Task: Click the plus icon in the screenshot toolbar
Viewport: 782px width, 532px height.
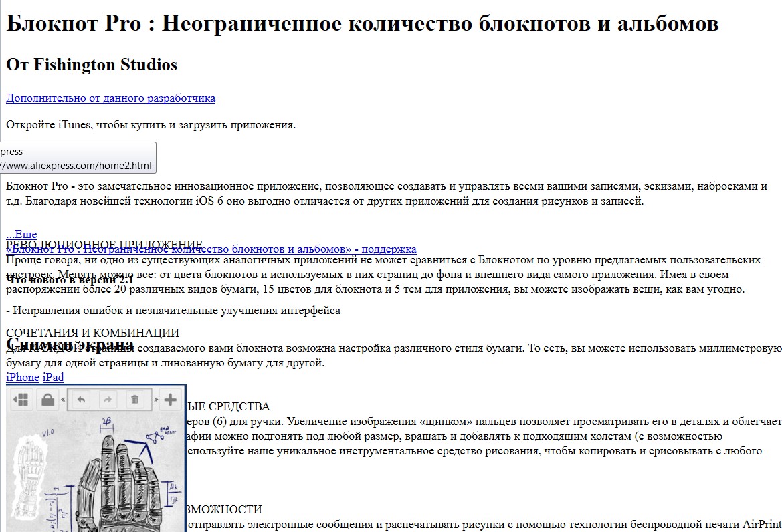Action: 170,400
